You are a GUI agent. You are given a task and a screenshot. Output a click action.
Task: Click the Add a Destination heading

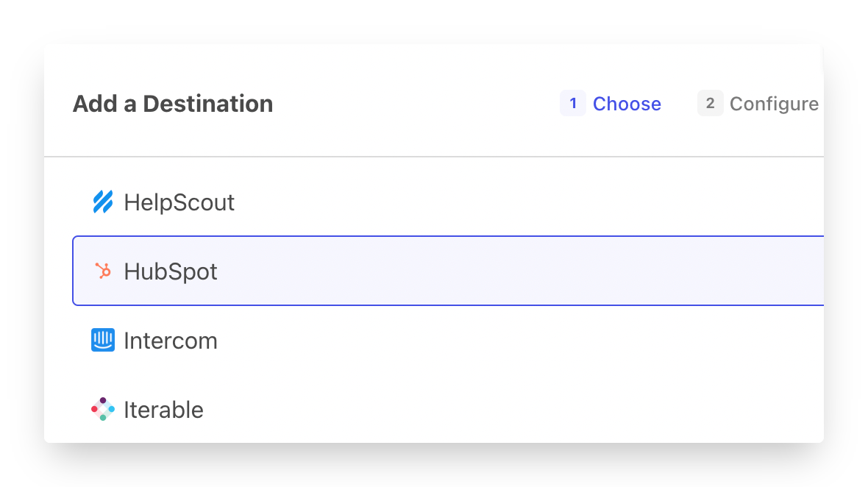(173, 104)
